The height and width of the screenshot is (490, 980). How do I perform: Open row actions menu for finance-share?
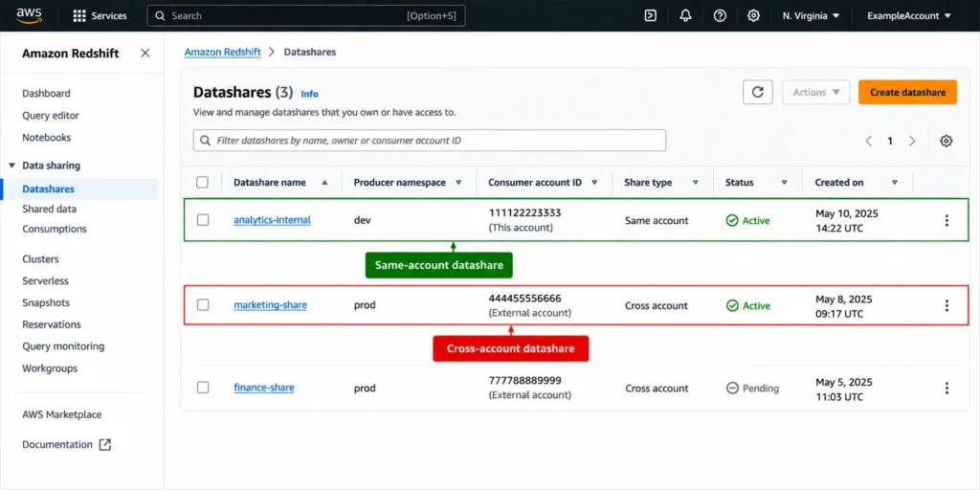(x=947, y=389)
